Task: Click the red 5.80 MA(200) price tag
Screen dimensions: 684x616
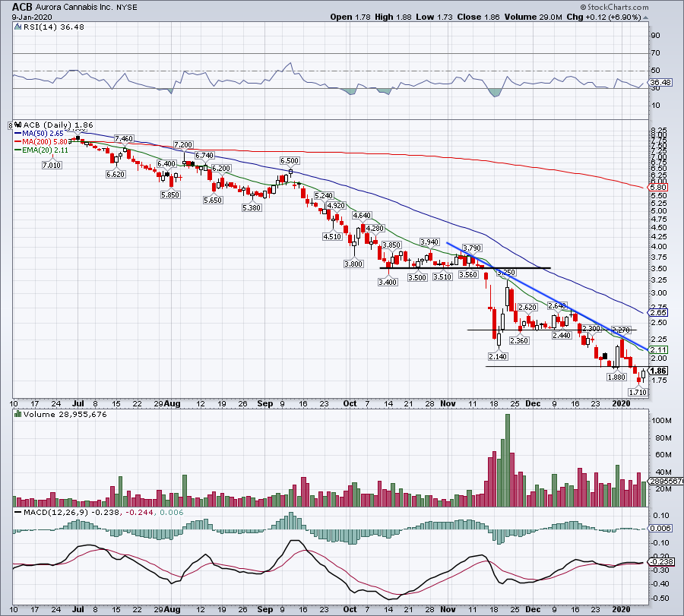Action: pyautogui.click(x=658, y=188)
